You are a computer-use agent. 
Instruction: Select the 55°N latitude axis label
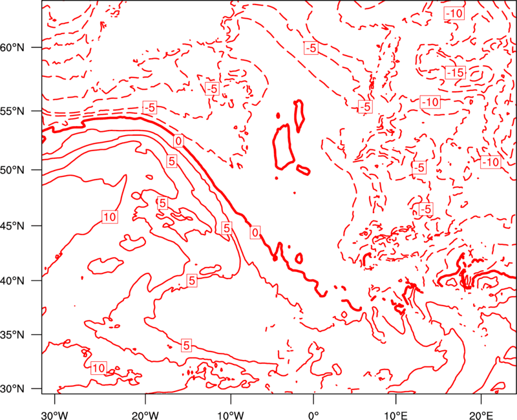pyautogui.click(x=12, y=110)
